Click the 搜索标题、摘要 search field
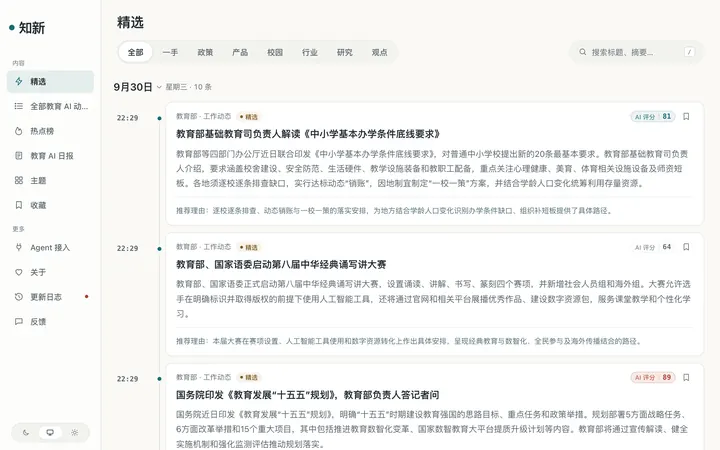This screenshot has height=450, width=720. click(x=636, y=52)
